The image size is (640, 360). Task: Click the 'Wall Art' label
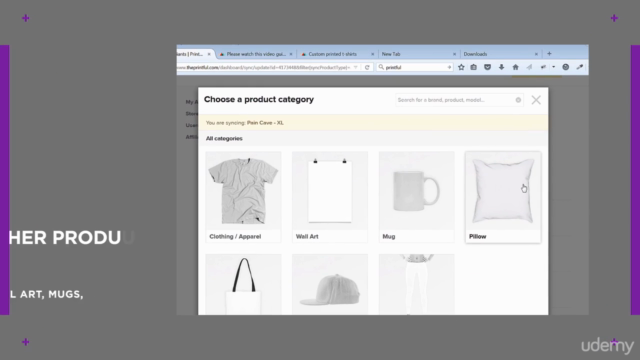click(307, 237)
